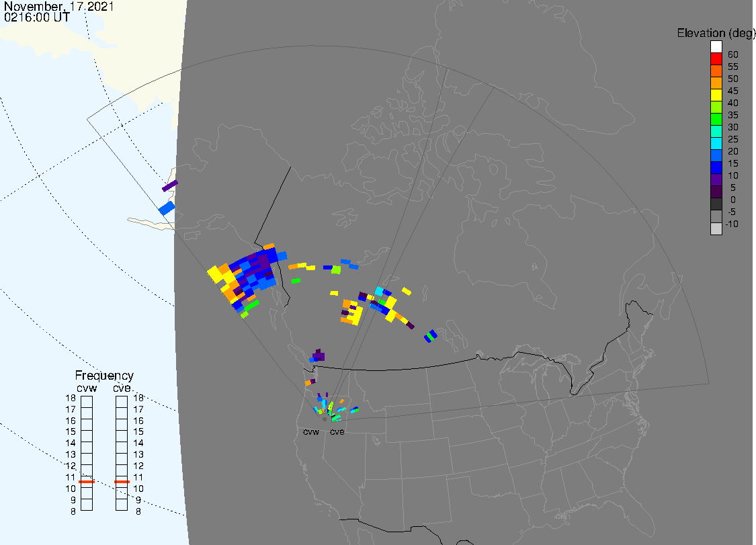
Task: Click the red marker on cvw frequency bar
Action: 87,482
